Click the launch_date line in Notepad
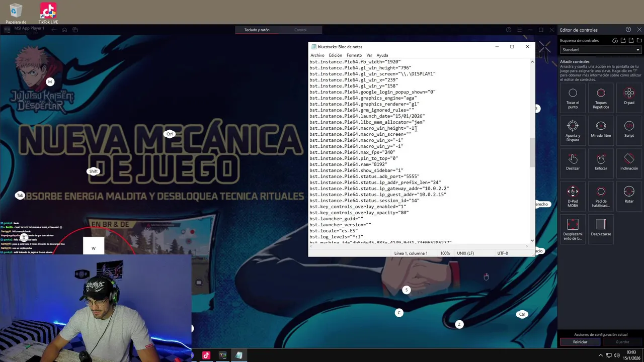This screenshot has width=644, height=362. pos(367,116)
